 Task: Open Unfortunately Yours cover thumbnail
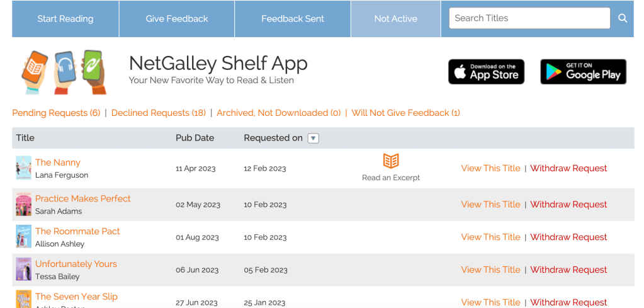23,270
